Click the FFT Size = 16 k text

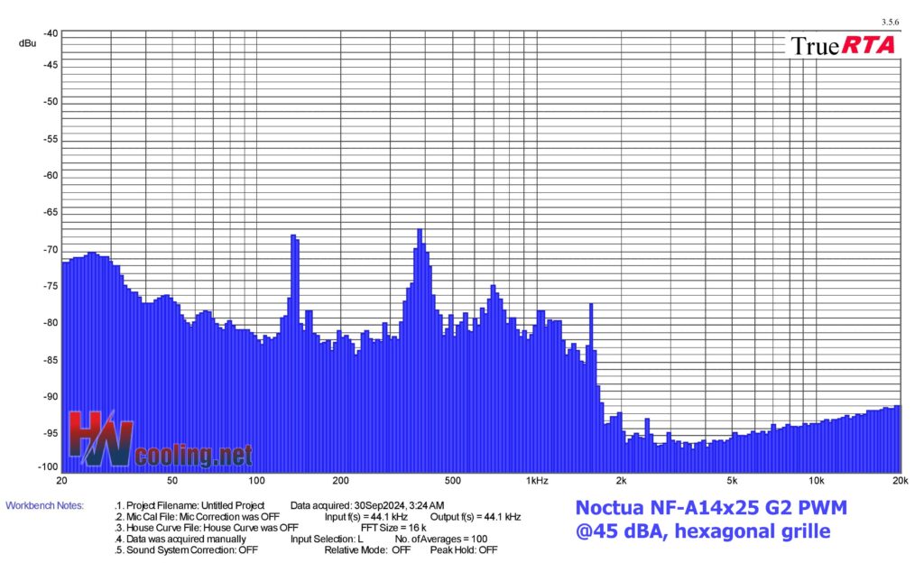pyautogui.click(x=393, y=528)
